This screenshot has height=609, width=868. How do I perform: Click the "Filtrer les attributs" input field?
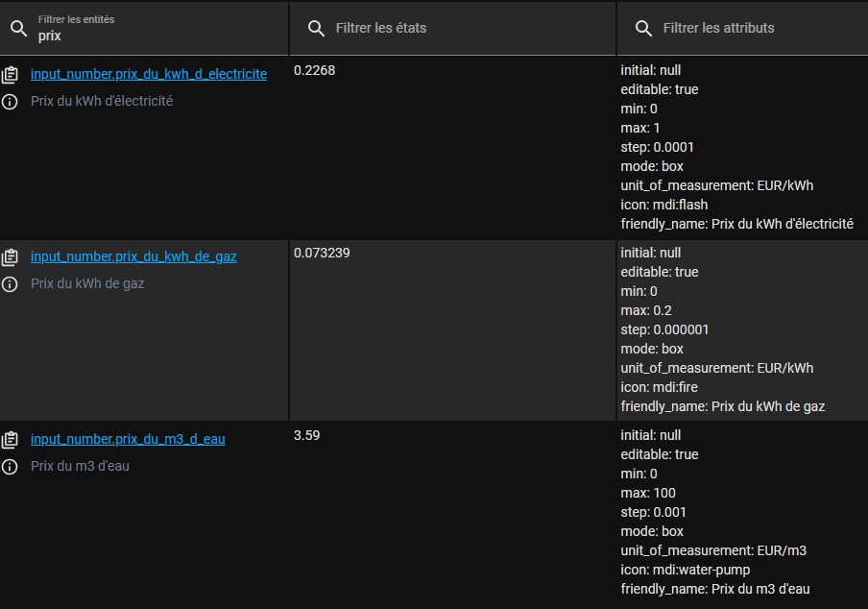point(749,29)
